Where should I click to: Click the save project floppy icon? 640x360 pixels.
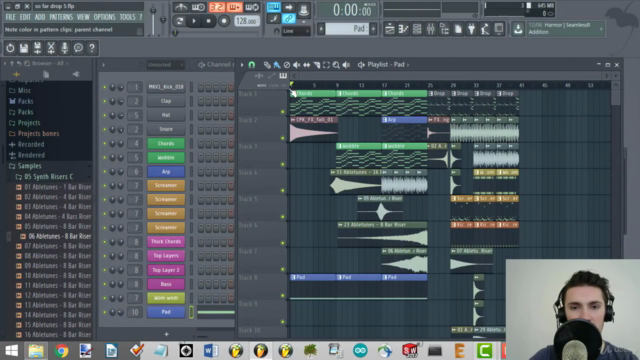click(24, 48)
